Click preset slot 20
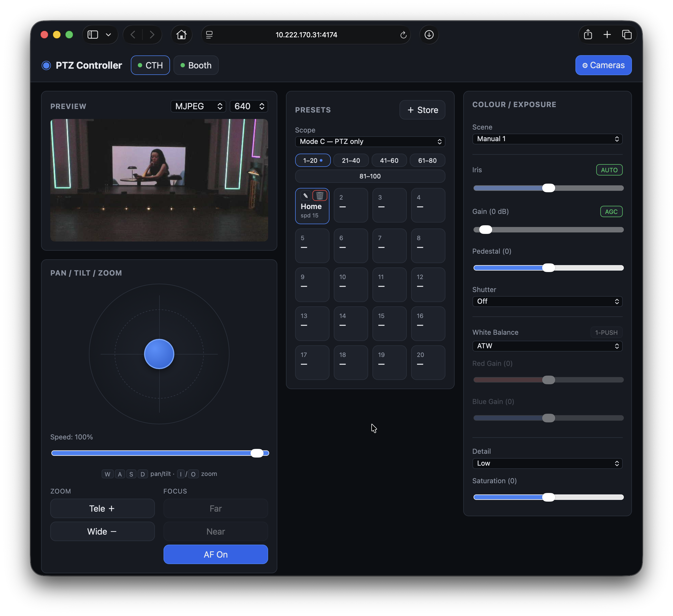 (x=428, y=363)
